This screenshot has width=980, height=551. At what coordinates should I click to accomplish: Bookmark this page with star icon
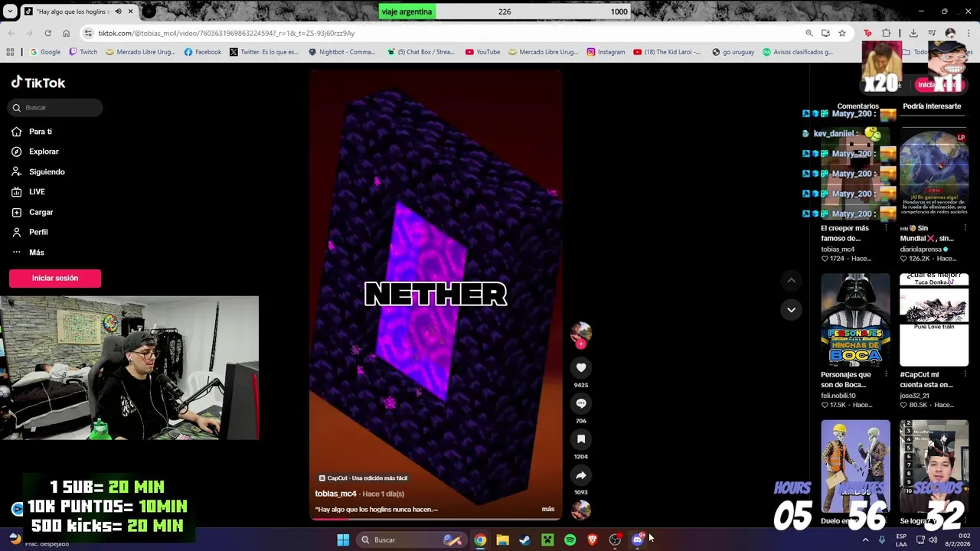pos(842,33)
